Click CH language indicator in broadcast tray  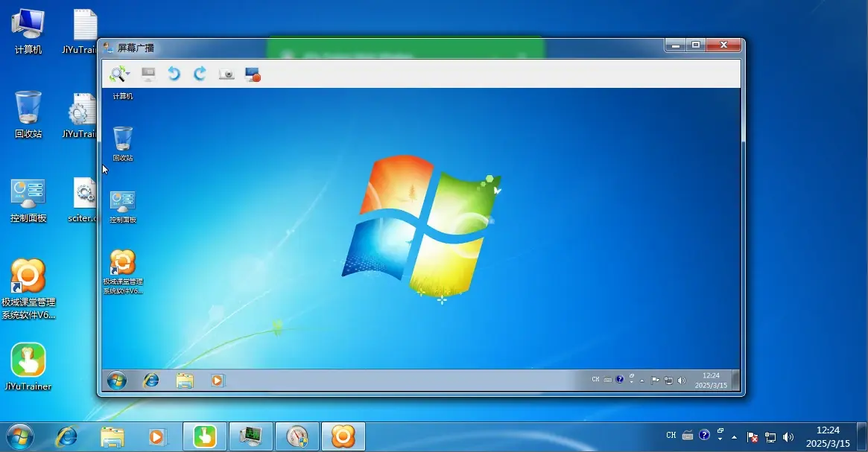[595, 380]
